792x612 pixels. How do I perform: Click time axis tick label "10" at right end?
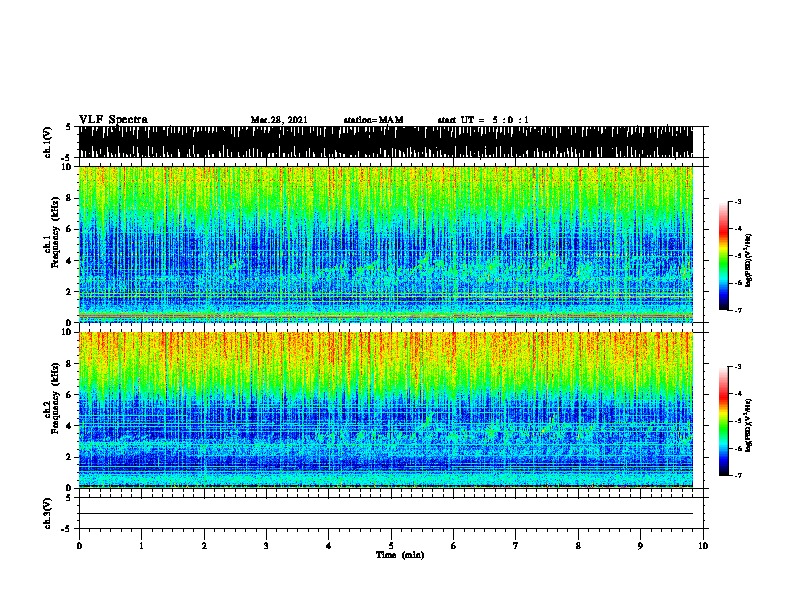tap(703, 545)
